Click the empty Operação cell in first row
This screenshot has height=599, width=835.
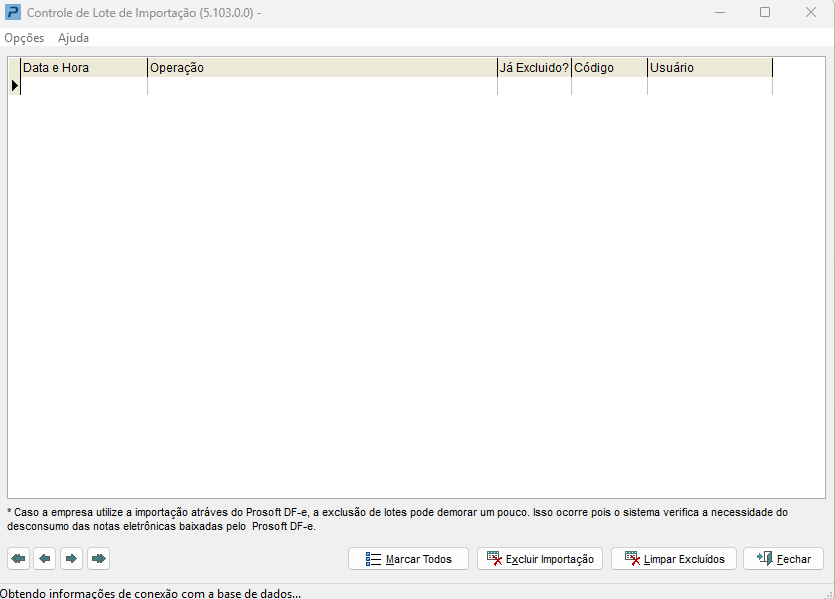coord(322,86)
